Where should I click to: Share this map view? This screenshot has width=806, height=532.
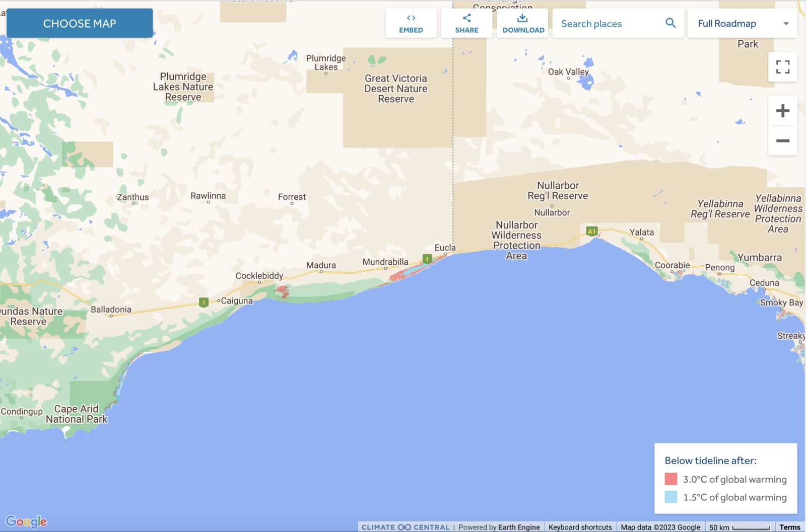(466, 23)
